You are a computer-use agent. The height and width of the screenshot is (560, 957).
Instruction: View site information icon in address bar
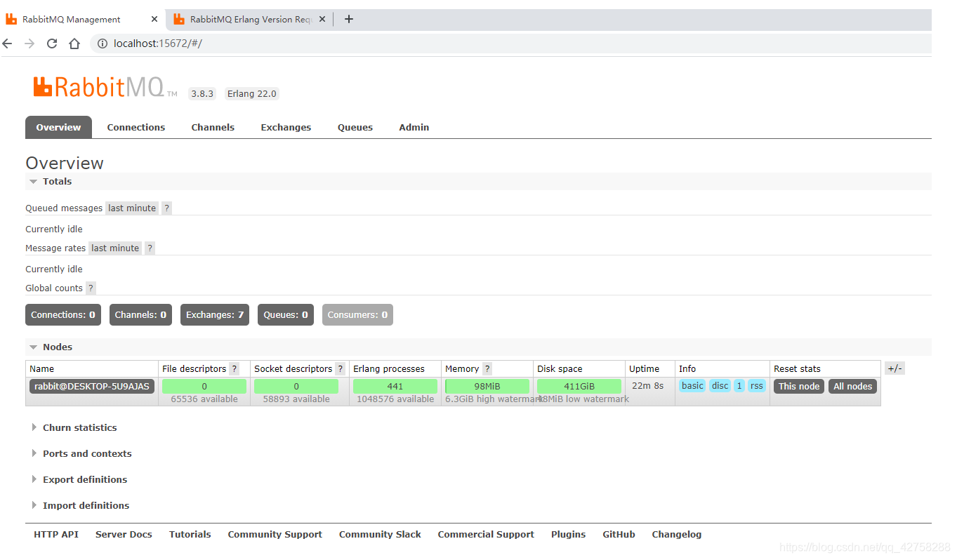tap(103, 44)
